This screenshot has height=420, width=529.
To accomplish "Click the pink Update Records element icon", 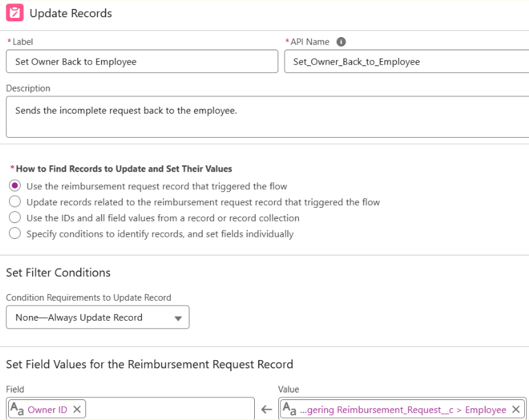I will (x=14, y=13).
